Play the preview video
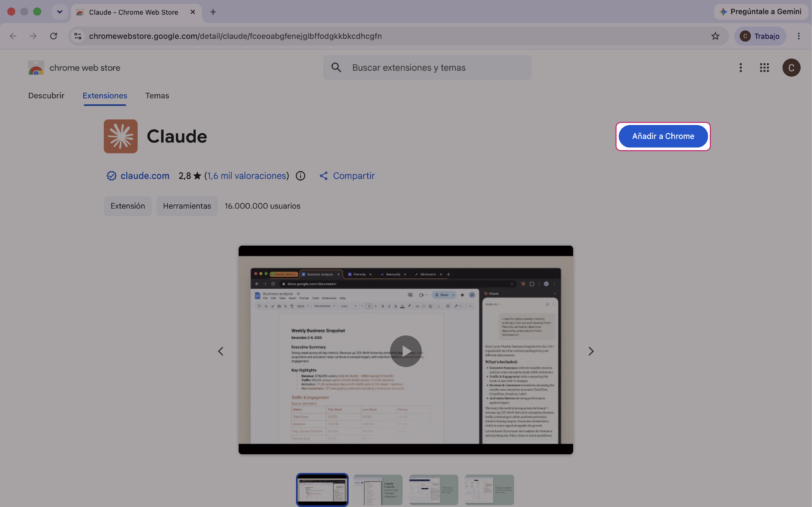The height and width of the screenshot is (507, 812). 406,351
